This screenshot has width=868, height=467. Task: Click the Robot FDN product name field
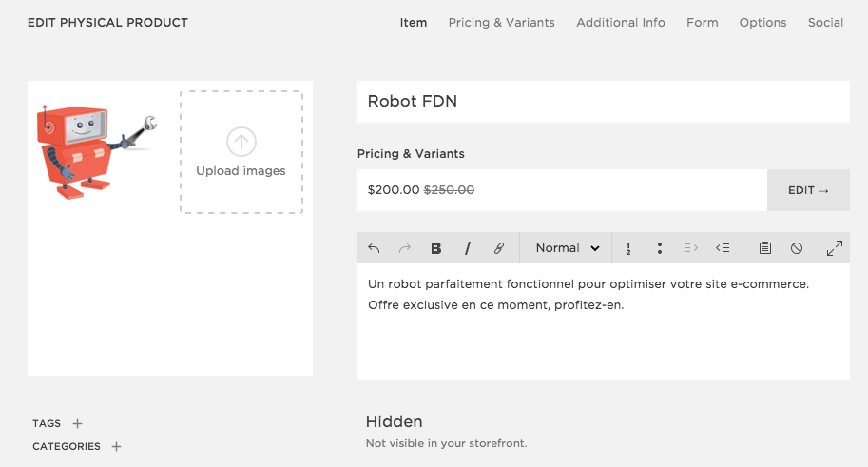pos(603,102)
